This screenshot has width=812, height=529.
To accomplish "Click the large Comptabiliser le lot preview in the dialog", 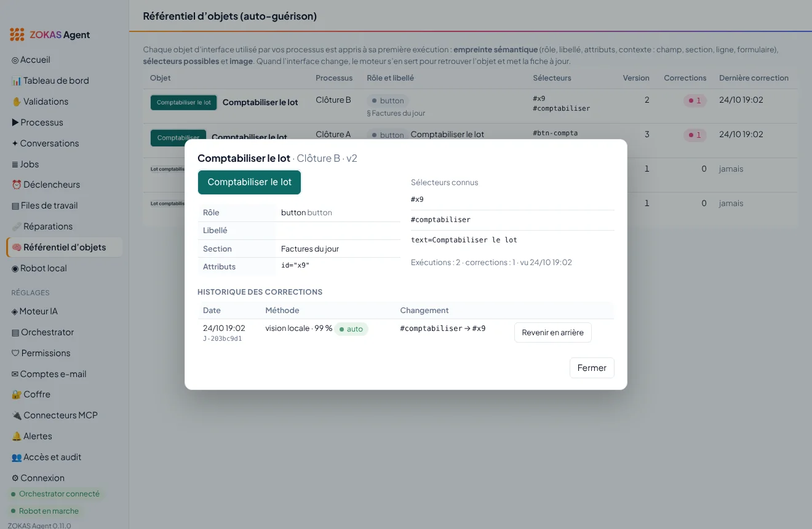I will pyautogui.click(x=250, y=182).
